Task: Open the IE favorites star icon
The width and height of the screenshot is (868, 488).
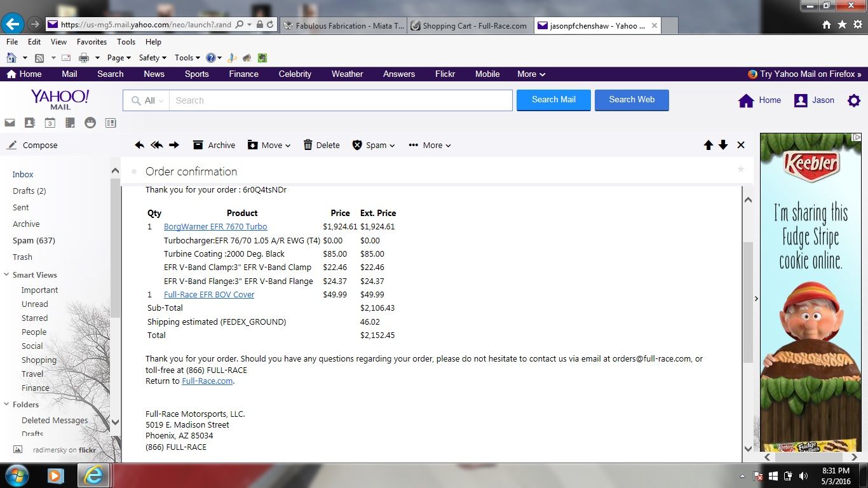Action: point(842,24)
